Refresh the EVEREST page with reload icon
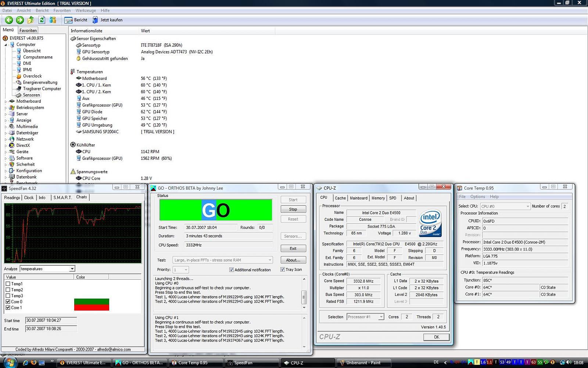588x368 pixels. [x=42, y=20]
